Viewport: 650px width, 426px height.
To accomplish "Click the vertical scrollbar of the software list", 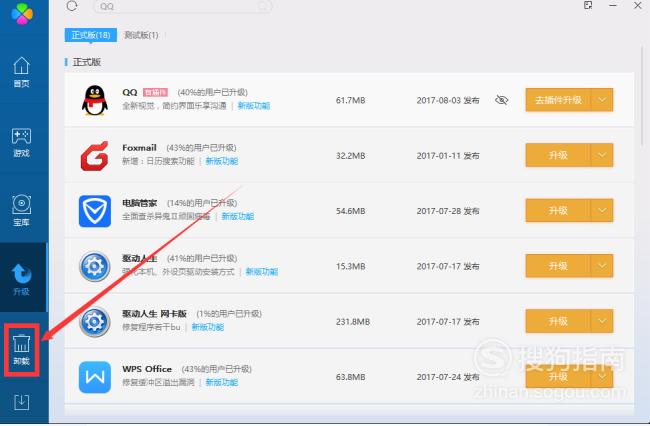I will click(x=644, y=95).
